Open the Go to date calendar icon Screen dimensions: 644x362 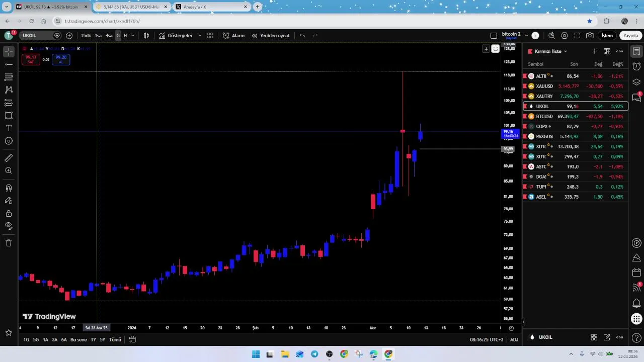click(132, 339)
